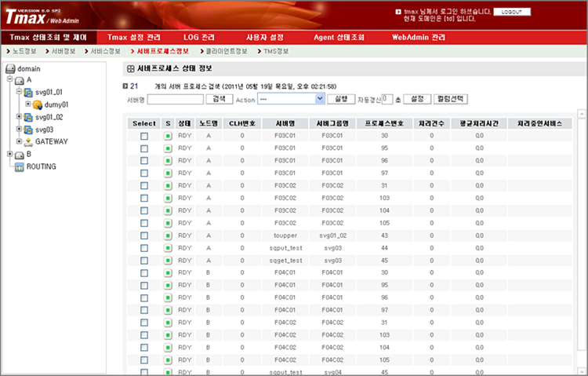This screenshot has height=376, width=588.
Task: Click the svg01_01 server group icon
Action: coord(28,93)
